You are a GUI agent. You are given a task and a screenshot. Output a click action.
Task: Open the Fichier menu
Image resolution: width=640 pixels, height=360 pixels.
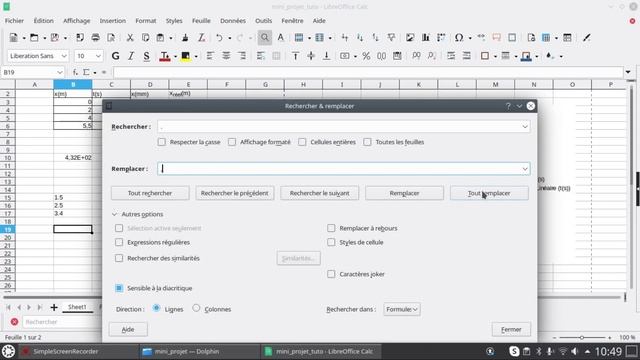(x=14, y=20)
